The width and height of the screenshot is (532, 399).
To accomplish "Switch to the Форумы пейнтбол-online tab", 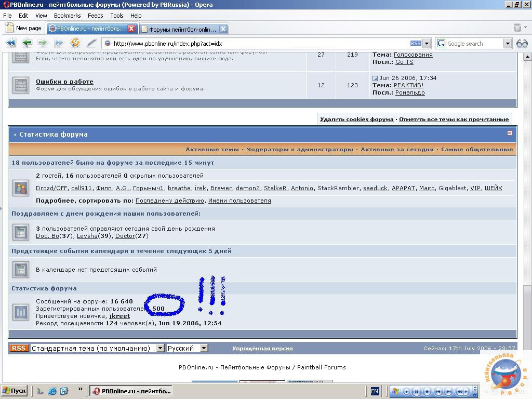I will point(183,29).
